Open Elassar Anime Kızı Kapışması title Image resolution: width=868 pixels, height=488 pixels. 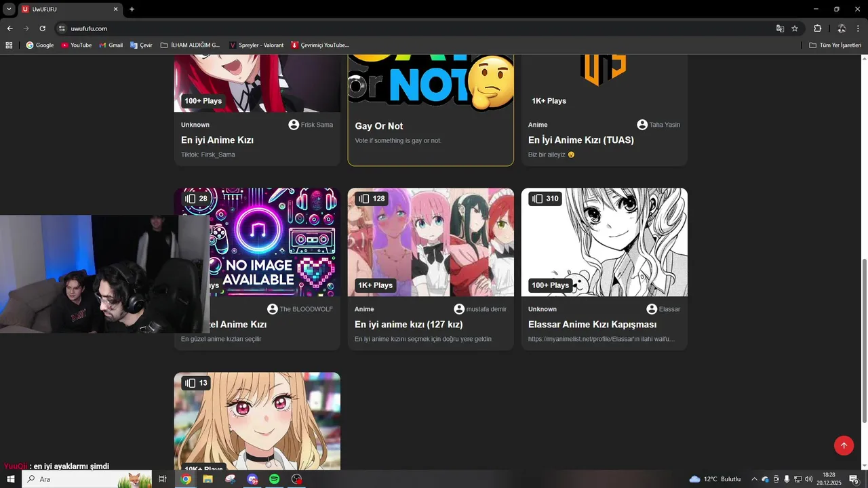pos(592,325)
